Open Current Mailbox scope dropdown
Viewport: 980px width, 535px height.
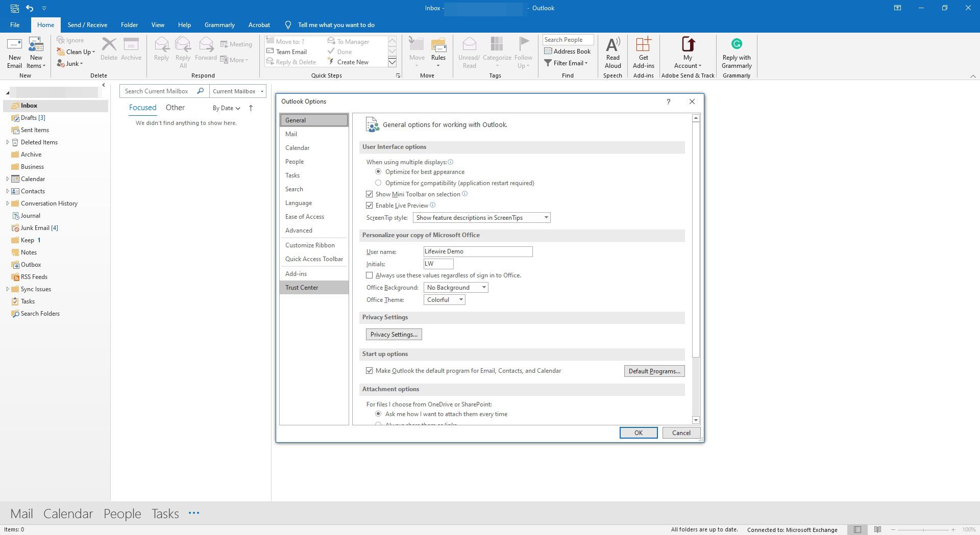point(238,91)
